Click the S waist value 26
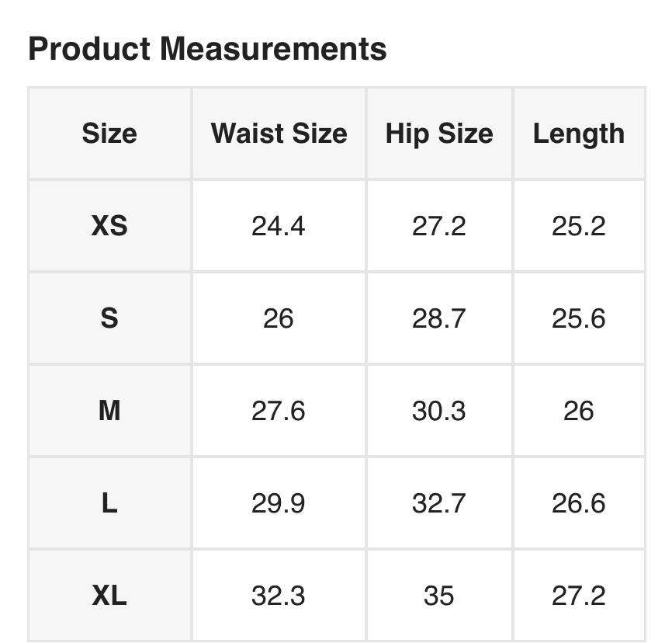This screenshot has height=643, width=672. tap(279, 318)
